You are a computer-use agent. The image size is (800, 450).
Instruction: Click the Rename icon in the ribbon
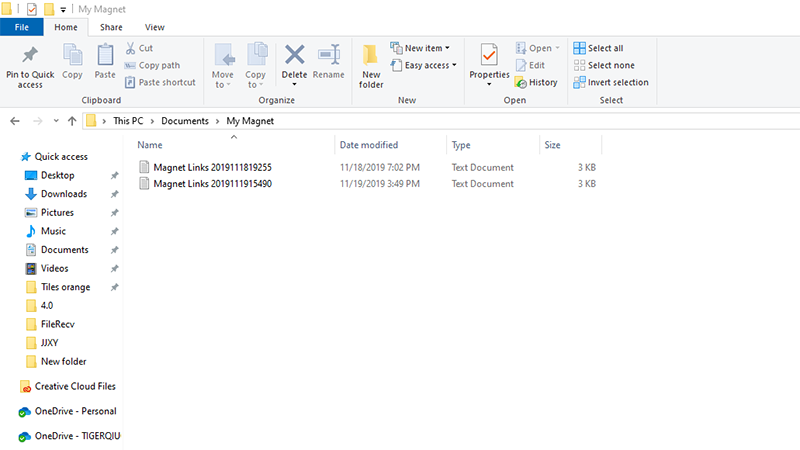tap(328, 58)
